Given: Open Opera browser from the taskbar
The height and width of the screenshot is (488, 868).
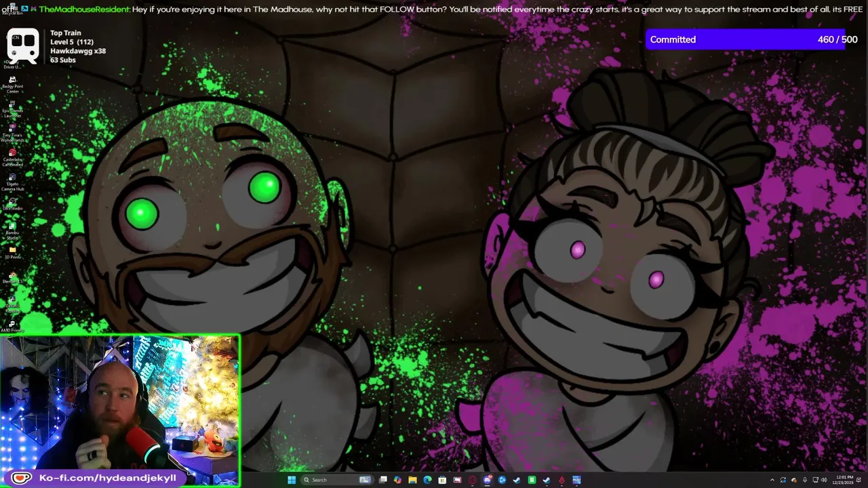Looking at the screenshot, I should [x=472, y=480].
